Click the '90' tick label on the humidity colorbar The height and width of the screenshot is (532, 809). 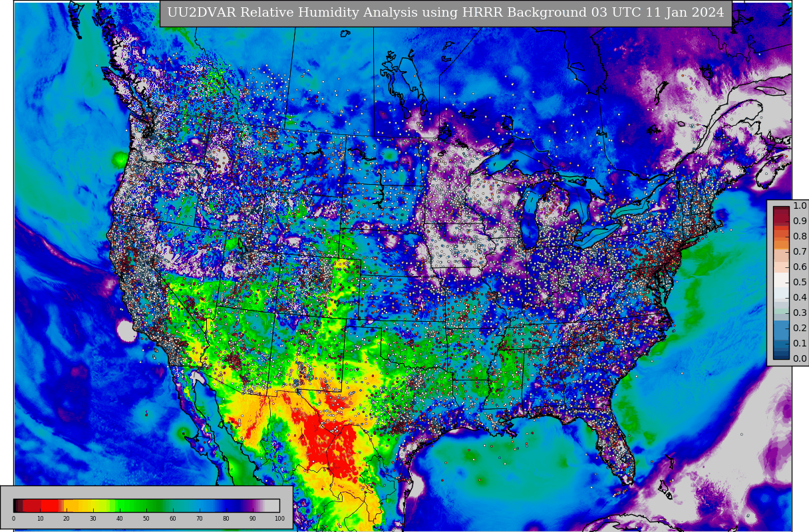pos(253,519)
